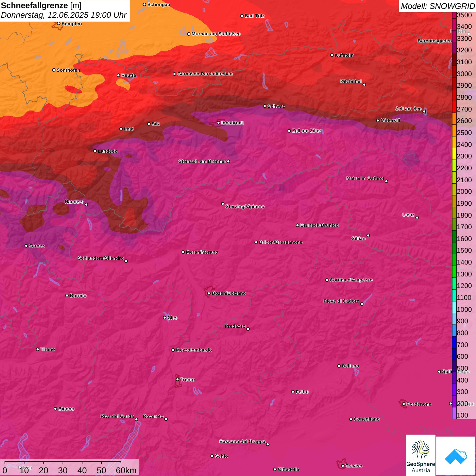Viewport: 476px width, 476px height.
Task: Click the Conegliano city label
Action: tap(367, 419)
